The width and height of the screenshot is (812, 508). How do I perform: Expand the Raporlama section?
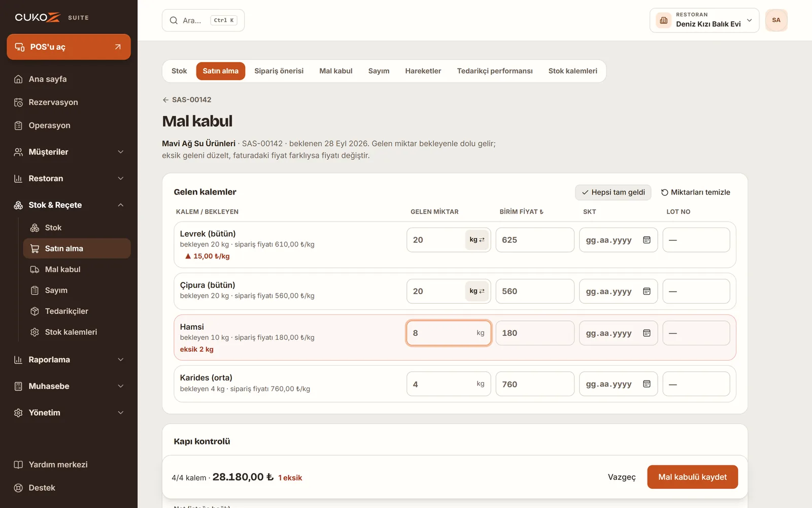click(x=69, y=360)
